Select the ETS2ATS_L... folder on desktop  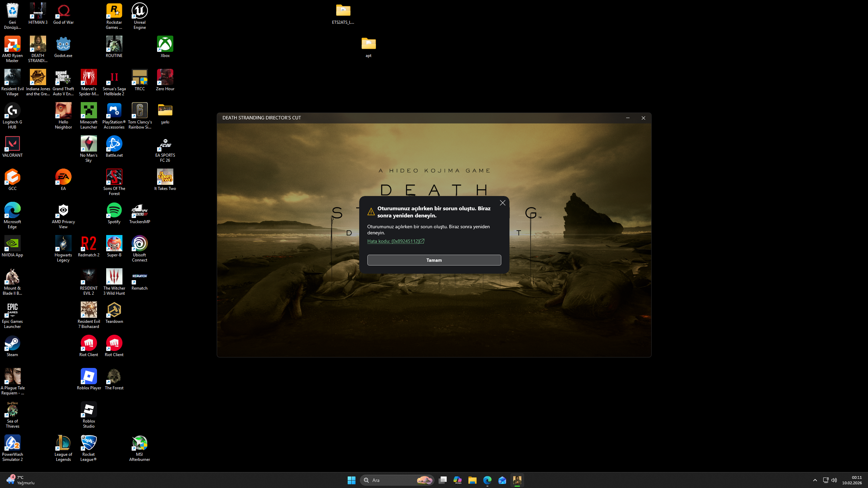(x=343, y=14)
